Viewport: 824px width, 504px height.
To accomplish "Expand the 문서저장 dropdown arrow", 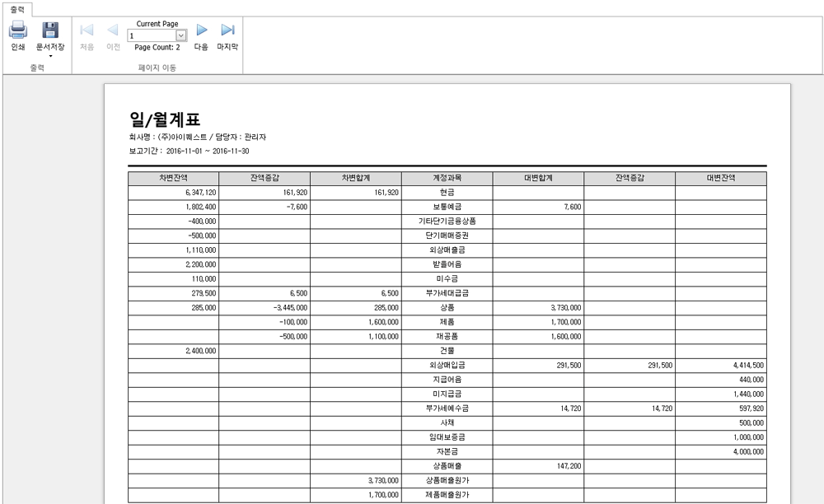I will click(50, 57).
